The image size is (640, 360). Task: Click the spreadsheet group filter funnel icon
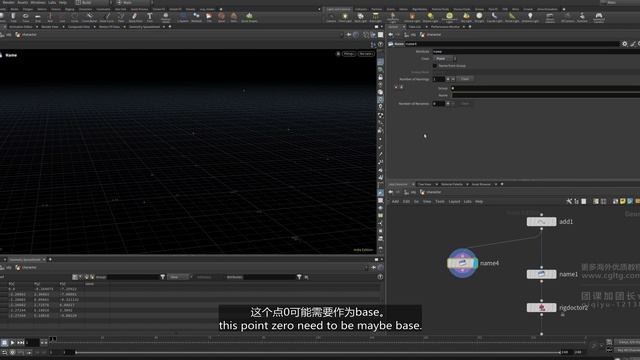162,277
